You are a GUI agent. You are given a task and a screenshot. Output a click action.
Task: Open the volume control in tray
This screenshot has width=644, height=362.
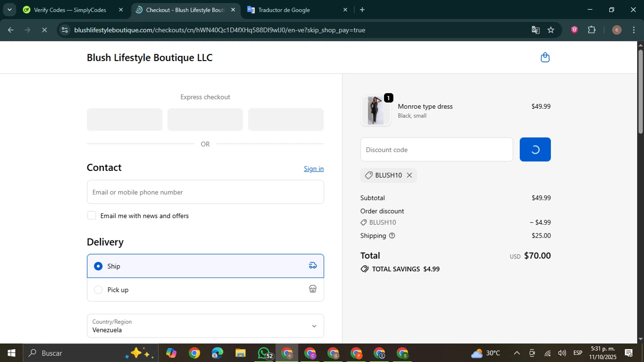[562, 353]
